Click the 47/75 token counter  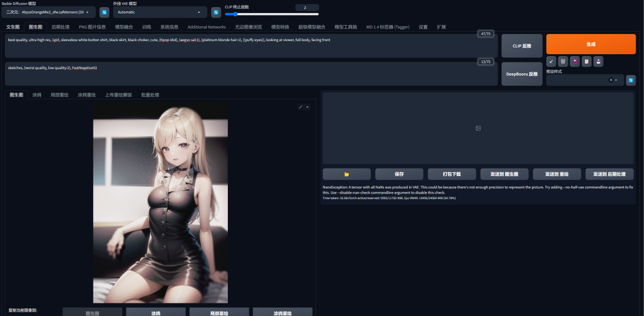[485, 34]
